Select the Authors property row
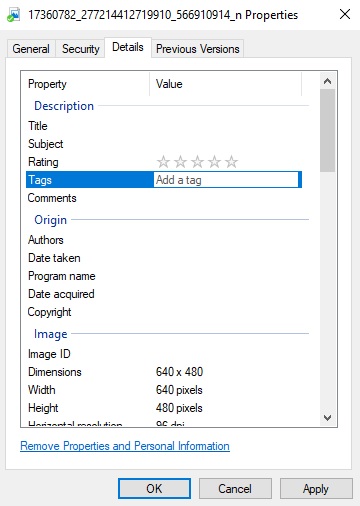The width and height of the screenshot is (360, 506). click(x=164, y=240)
